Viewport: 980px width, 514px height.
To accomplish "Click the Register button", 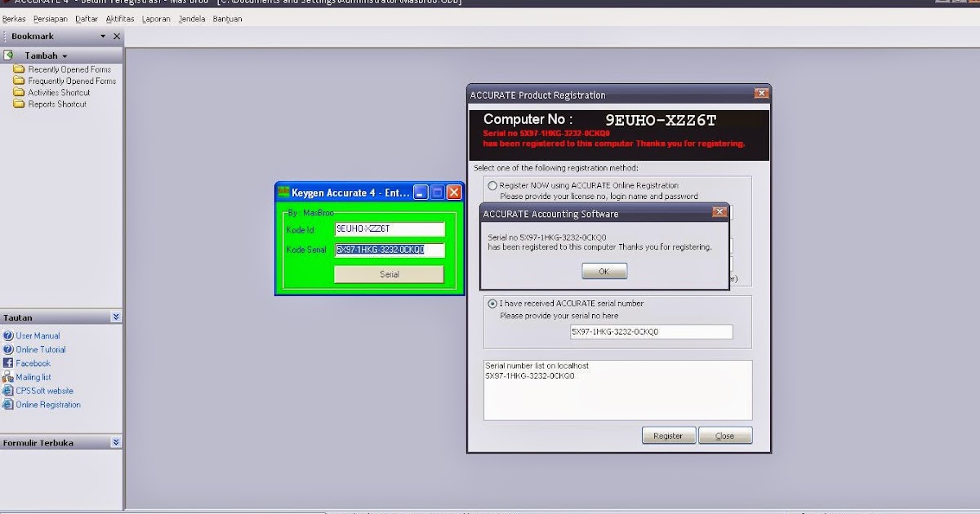I will (x=669, y=436).
